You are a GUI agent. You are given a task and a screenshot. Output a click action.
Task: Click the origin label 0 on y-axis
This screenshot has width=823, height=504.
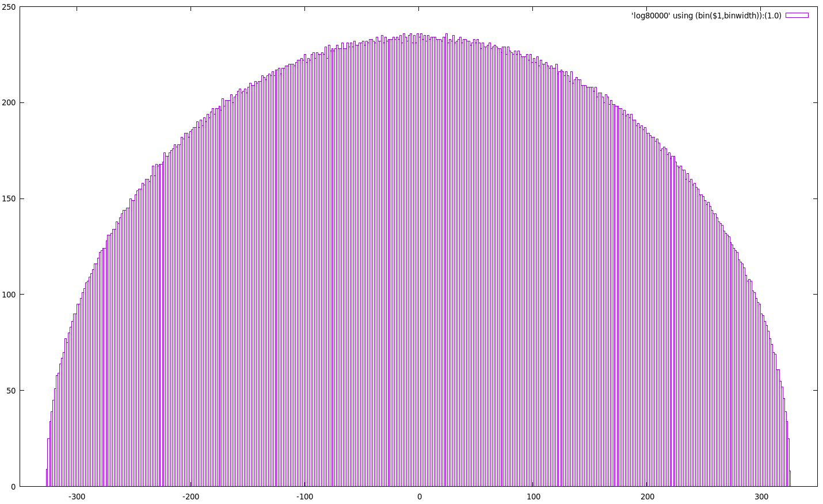pos(14,487)
